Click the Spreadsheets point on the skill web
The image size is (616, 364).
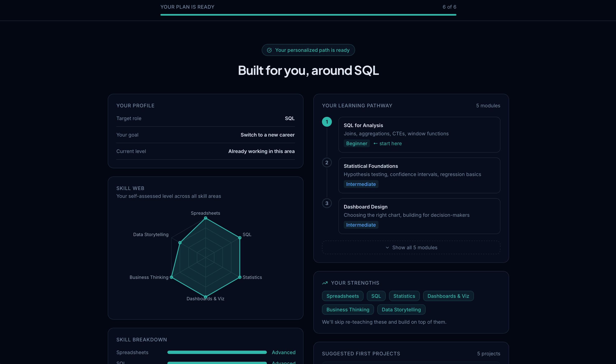click(x=205, y=218)
